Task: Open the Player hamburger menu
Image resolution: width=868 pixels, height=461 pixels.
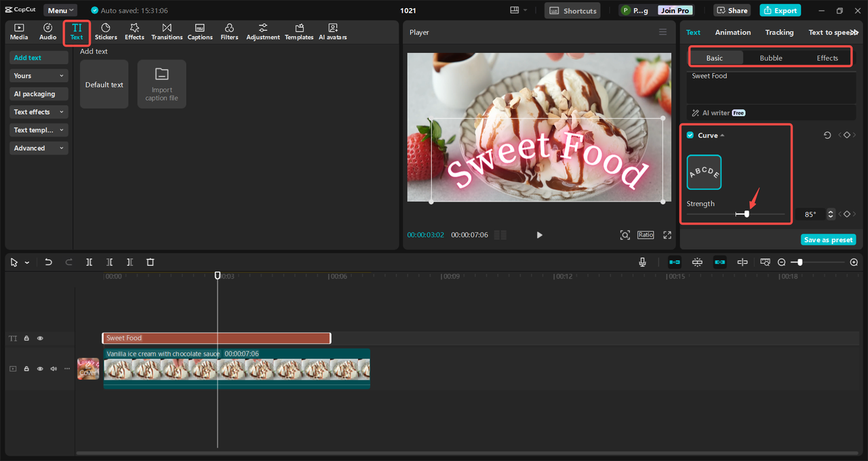Action: [663, 32]
